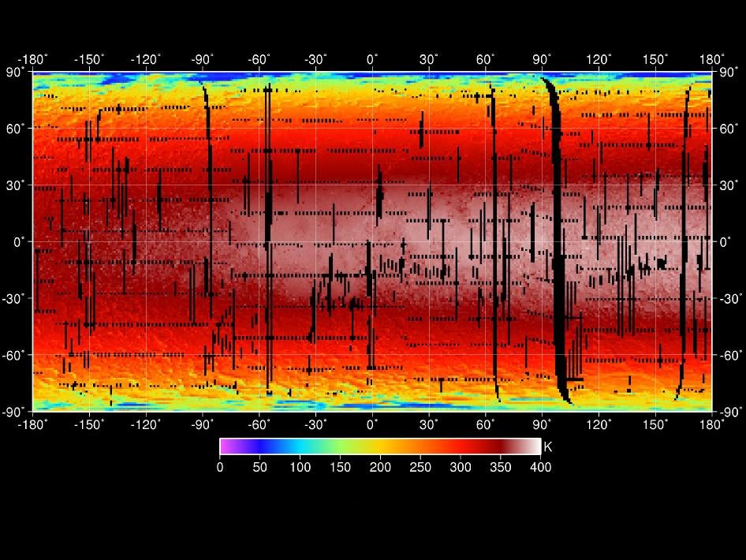
Task: Click the 120° longitude label above the map
Action: tap(599, 59)
